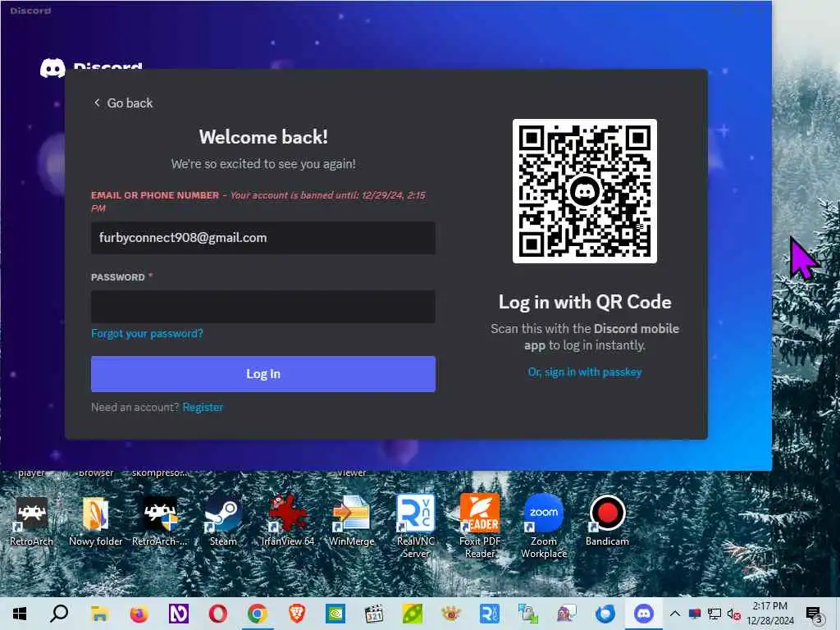Open Foxit PDF Reader desktop shortcut
Viewport: 840px width, 630px height.
pos(479,526)
